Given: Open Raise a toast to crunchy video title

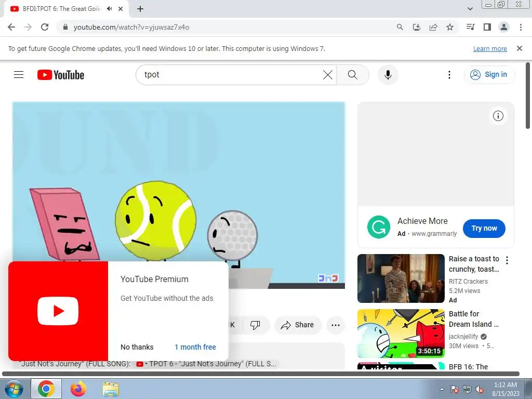Looking at the screenshot, I should coord(474,264).
